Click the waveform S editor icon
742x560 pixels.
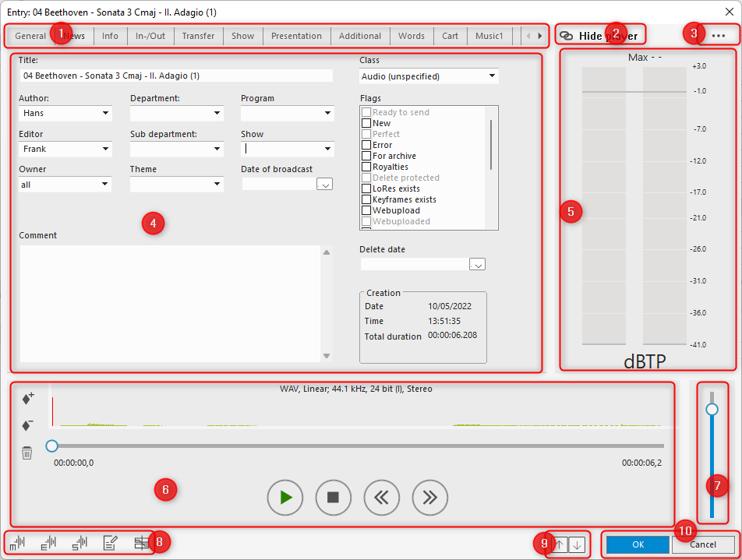point(79,543)
